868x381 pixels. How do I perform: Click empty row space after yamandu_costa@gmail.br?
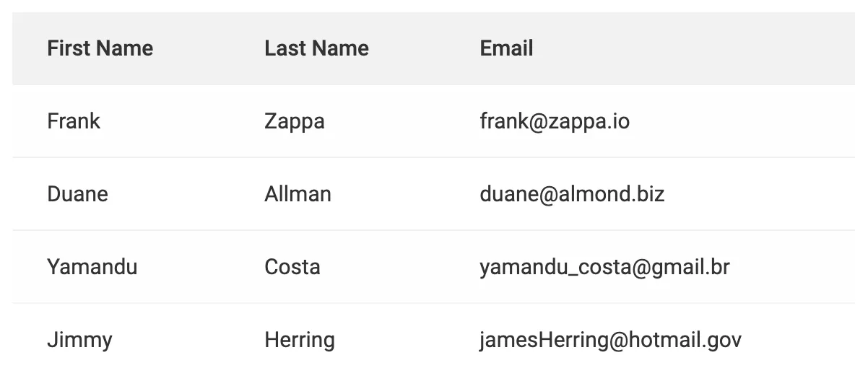click(794, 267)
